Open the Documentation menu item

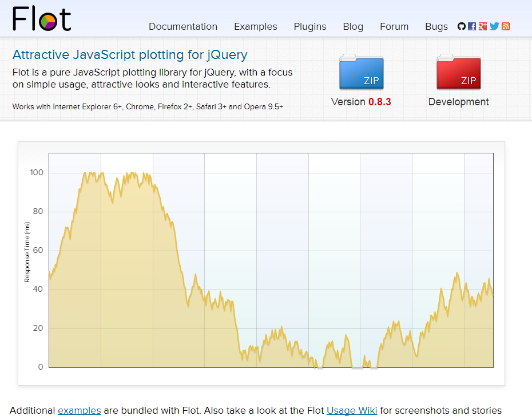click(183, 26)
